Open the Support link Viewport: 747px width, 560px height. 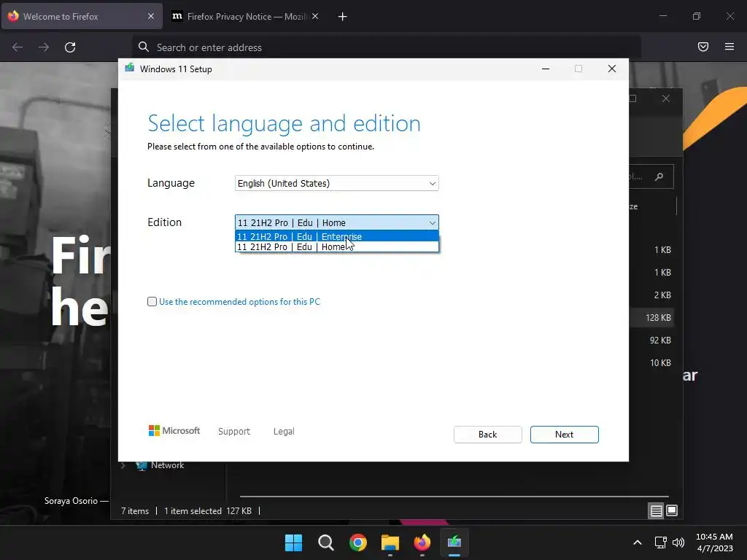(x=234, y=432)
